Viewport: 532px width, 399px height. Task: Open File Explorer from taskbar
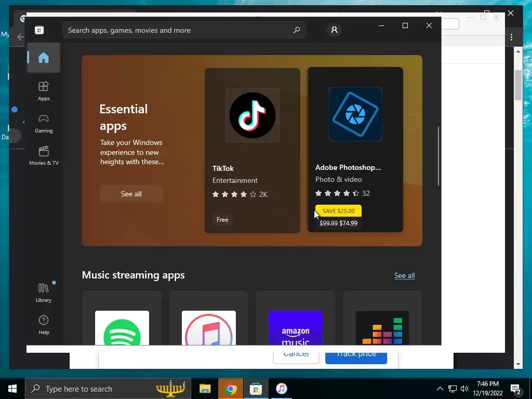(x=205, y=389)
